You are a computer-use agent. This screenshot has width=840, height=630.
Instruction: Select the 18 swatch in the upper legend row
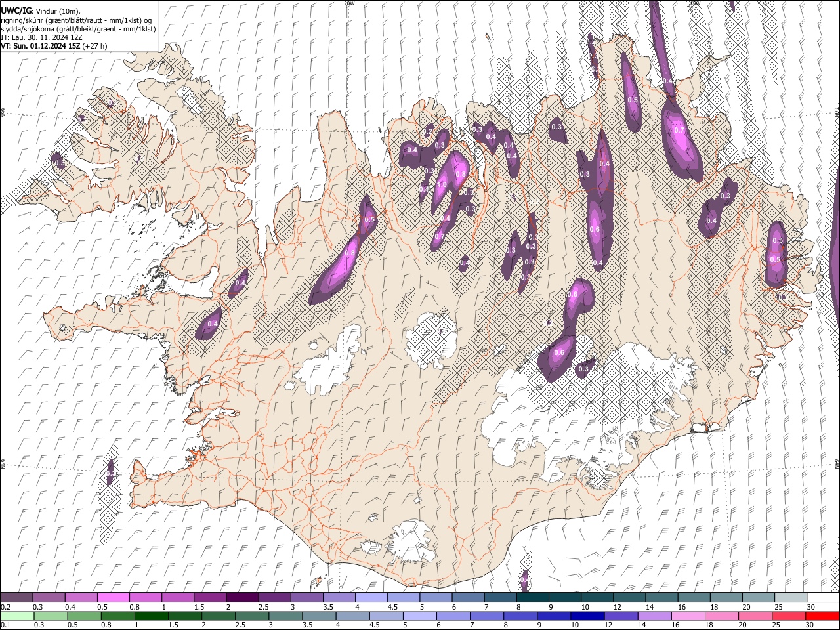[726, 598]
